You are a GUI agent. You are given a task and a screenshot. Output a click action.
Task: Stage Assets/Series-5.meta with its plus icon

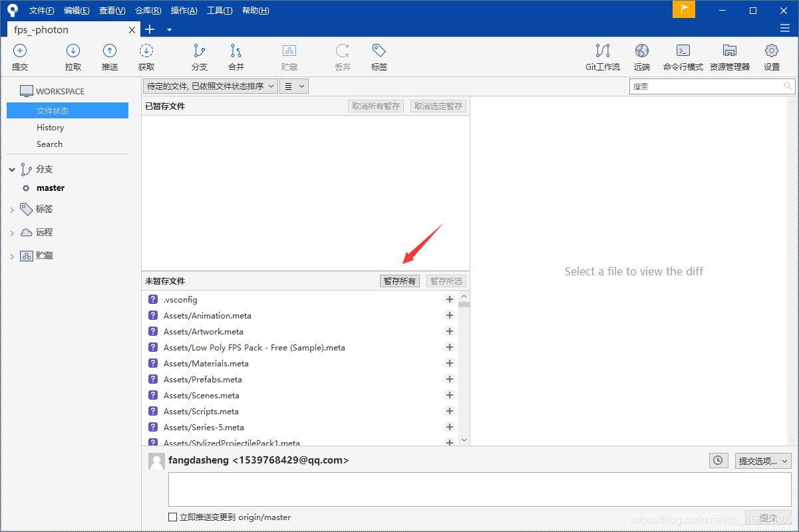pos(450,428)
